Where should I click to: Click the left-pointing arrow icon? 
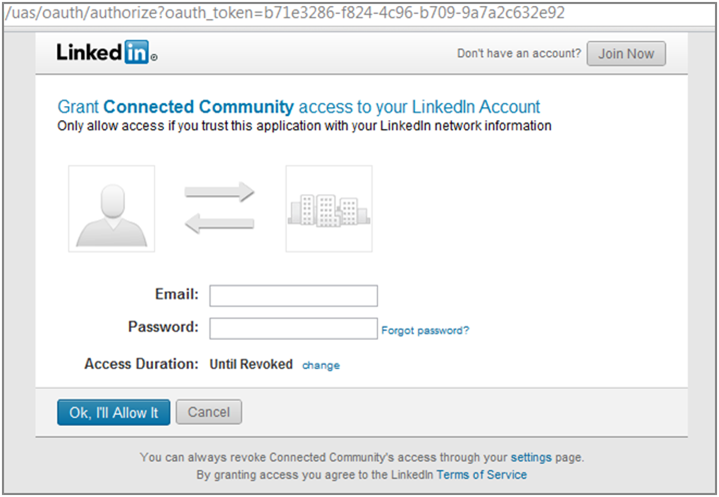point(219,225)
